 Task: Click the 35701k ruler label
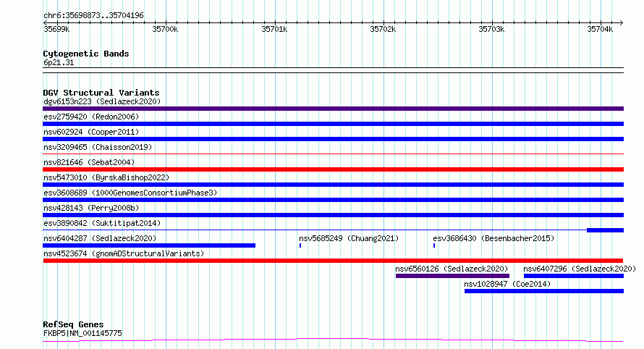click(274, 29)
